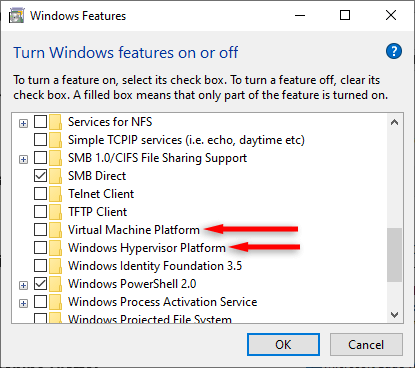Image resolution: width=415 pixels, height=368 pixels.
Task: Check the Virtual Machine Platform checkbox
Action: [x=40, y=230]
